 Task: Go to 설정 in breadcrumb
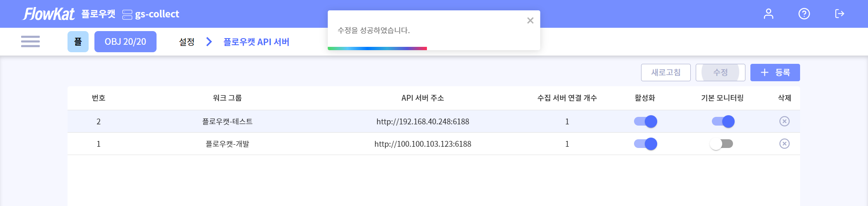[x=187, y=42]
